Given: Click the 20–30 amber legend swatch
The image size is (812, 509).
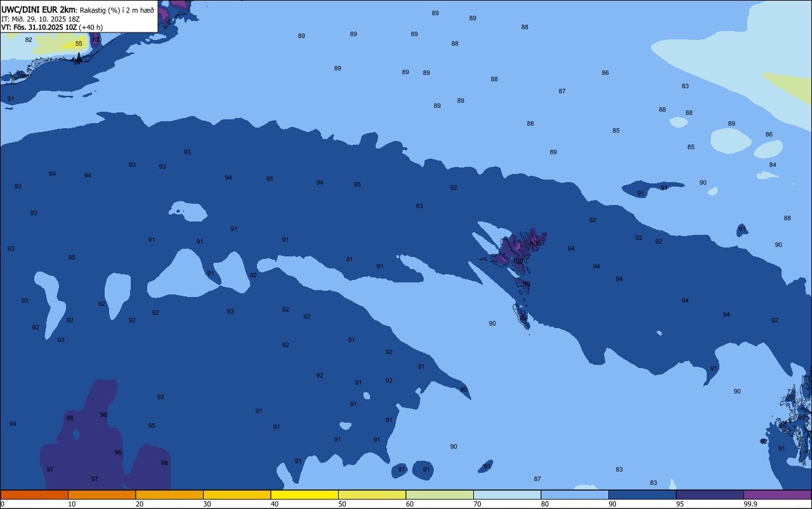Looking at the screenshot, I should 169,494.
